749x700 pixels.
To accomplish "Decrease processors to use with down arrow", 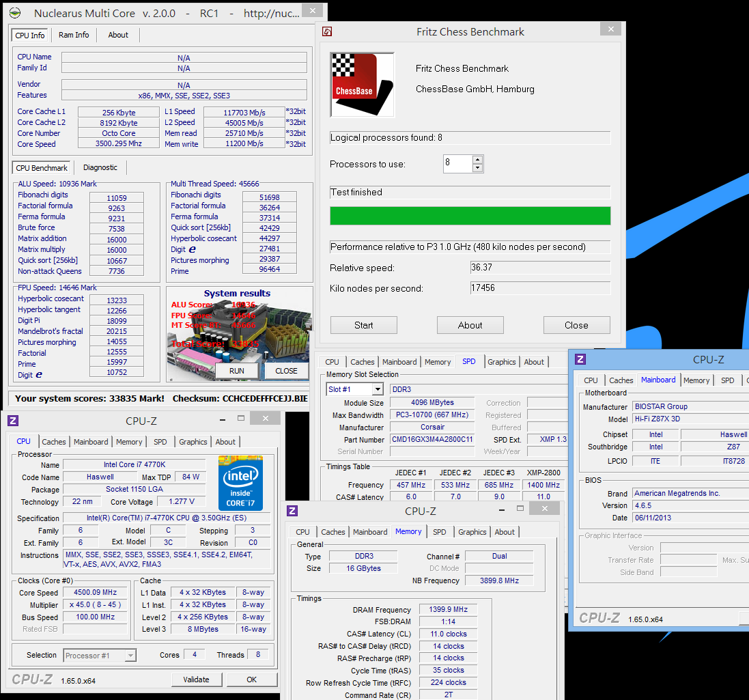I will 477,168.
